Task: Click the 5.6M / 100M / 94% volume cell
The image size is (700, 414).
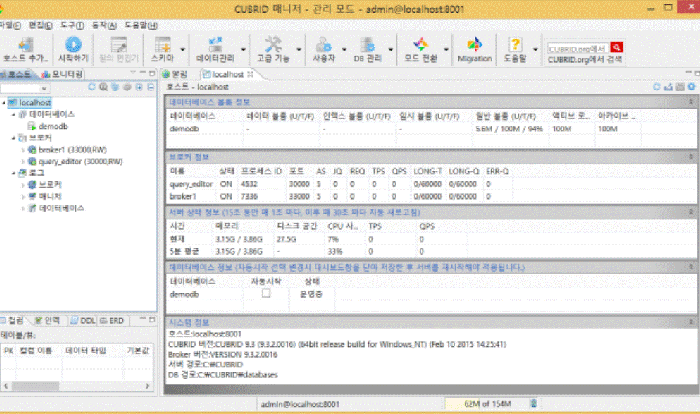Action: click(509, 129)
